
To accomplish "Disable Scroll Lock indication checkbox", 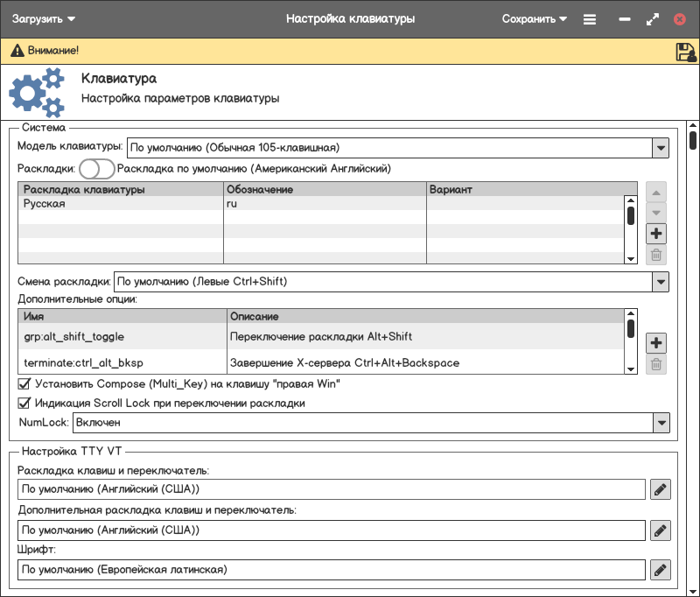I will click(24, 404).
